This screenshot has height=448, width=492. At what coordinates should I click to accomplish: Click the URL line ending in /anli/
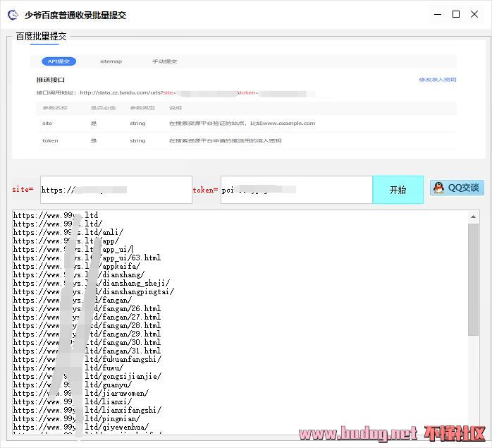click(68, 232)
